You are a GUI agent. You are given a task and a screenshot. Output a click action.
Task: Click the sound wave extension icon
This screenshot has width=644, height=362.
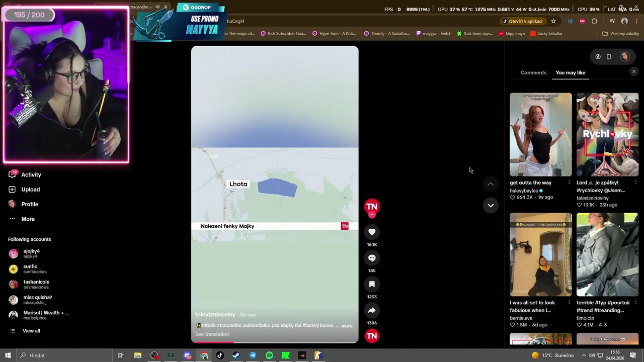[570, 21]
